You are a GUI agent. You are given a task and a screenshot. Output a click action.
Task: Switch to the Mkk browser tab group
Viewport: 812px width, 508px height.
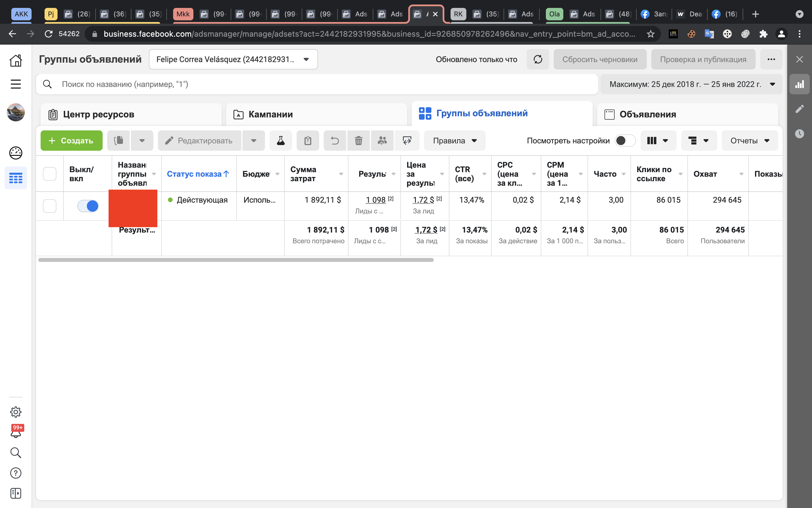tap(183, 14)
